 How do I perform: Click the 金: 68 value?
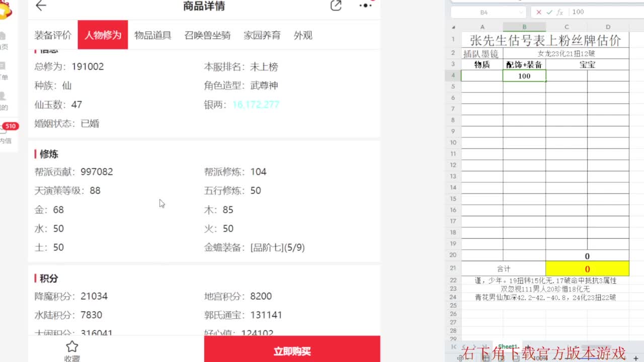(x=49, y=210)
